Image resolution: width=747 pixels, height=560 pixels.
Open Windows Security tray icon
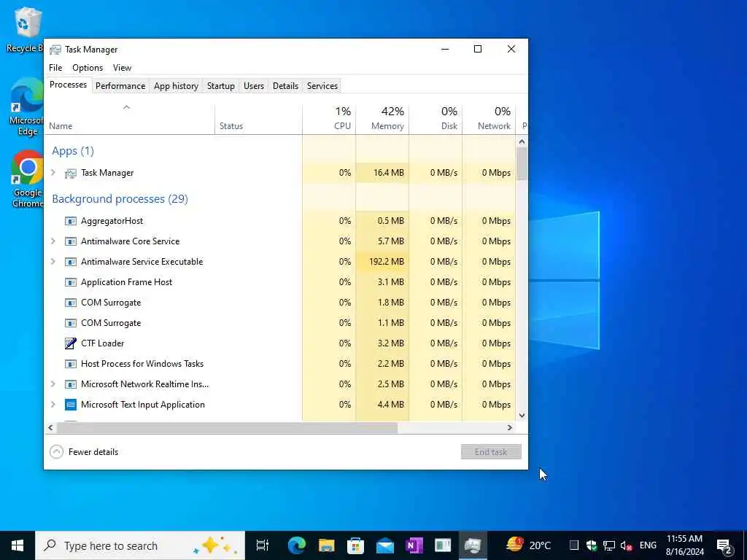[x=592, y=545]
